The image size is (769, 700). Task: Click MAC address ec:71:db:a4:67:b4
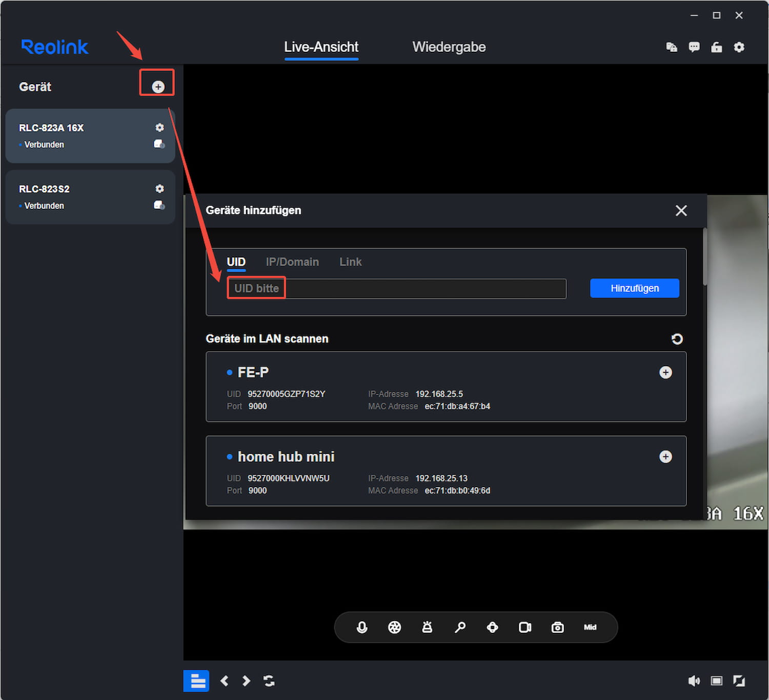pyautogui.click(x=457, y=406)
